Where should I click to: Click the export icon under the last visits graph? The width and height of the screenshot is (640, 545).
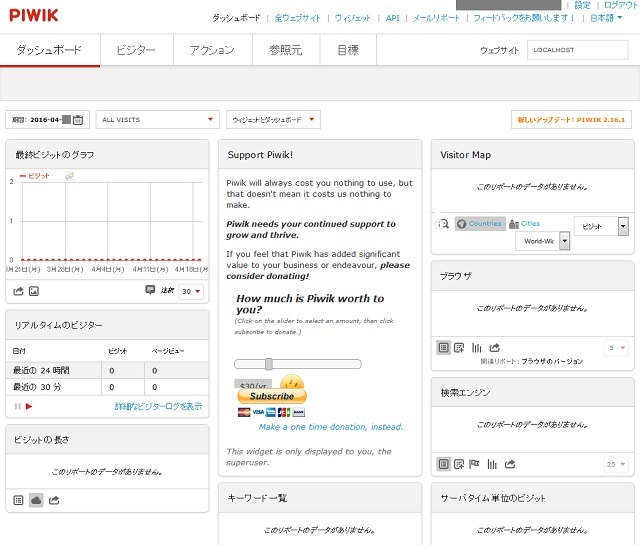tap(18, 291)
